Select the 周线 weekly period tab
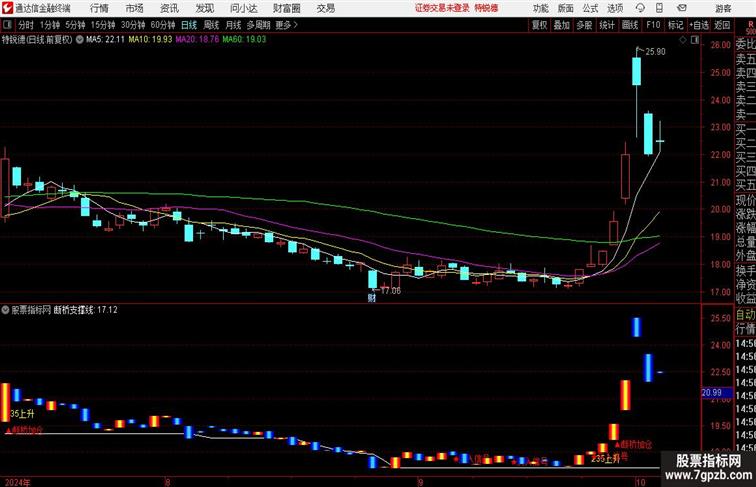This screenshot has width=756, height=487. 211,25
